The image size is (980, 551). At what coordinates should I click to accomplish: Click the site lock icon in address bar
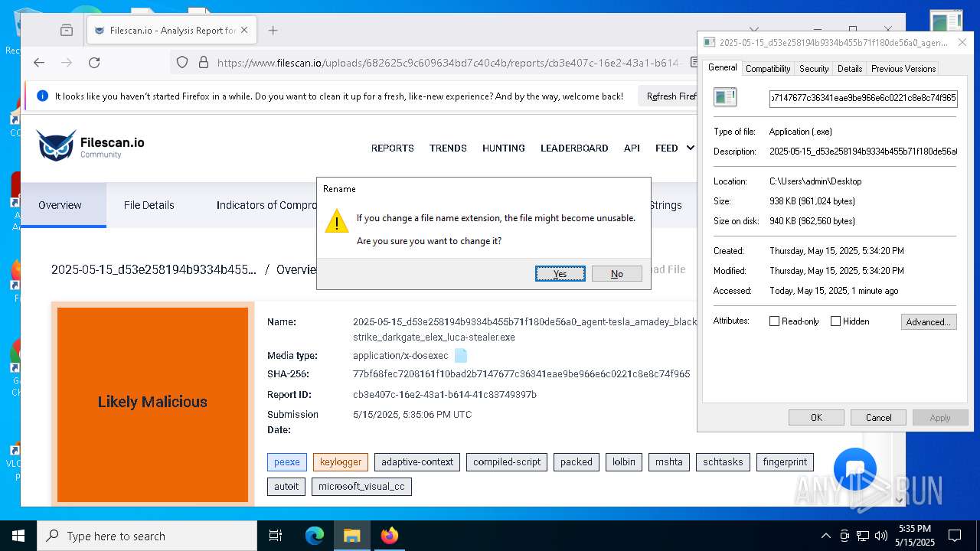tap(203, 63)
